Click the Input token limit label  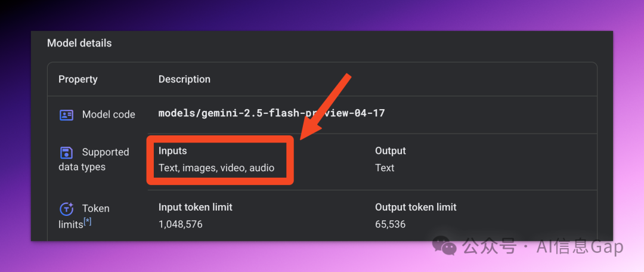[x=196, y=207]
